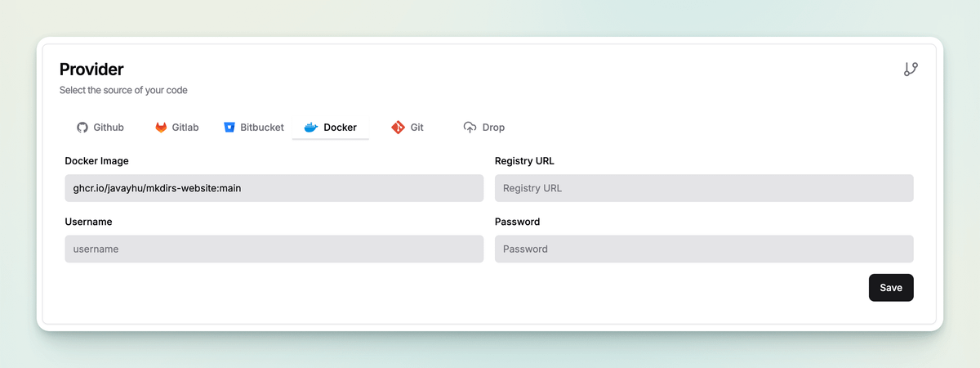980x368 pixels.
Task: Open the Bitbucket tab label
Action: (x=262, y=128)
